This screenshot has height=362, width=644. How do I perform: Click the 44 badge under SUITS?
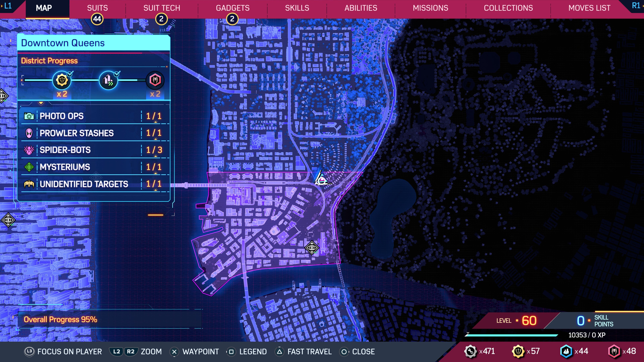pos(97,19)
